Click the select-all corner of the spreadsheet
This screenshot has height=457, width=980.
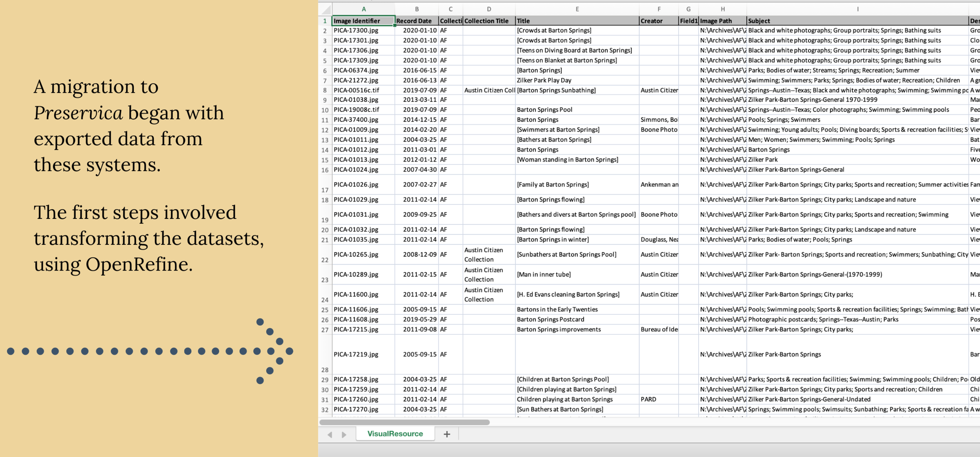[x=325, y=9]
